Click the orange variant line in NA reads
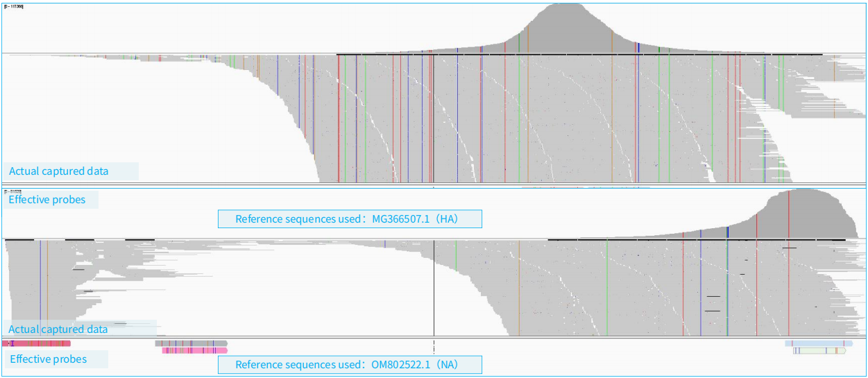This screenshot has height=378, width=868. (519, 291)
